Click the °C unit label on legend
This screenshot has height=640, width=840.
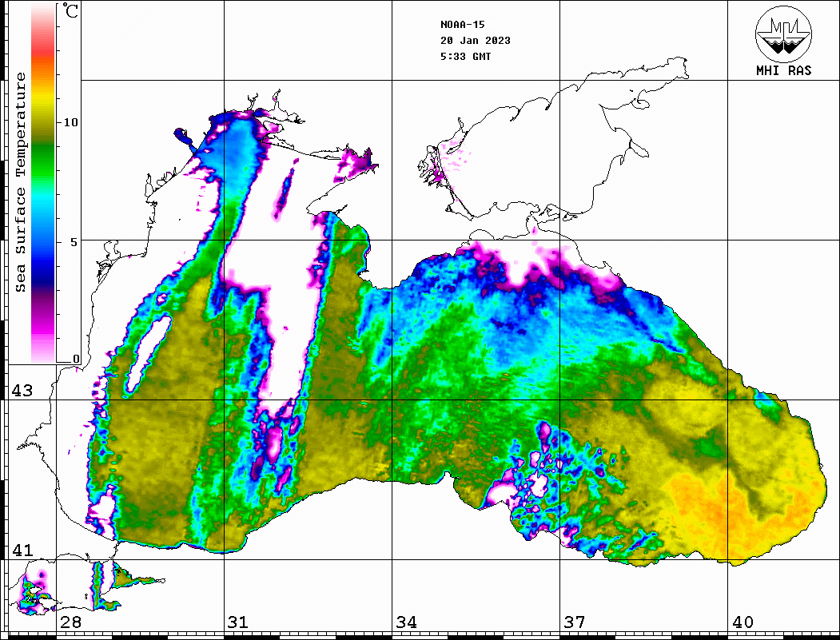pos(70,10)
